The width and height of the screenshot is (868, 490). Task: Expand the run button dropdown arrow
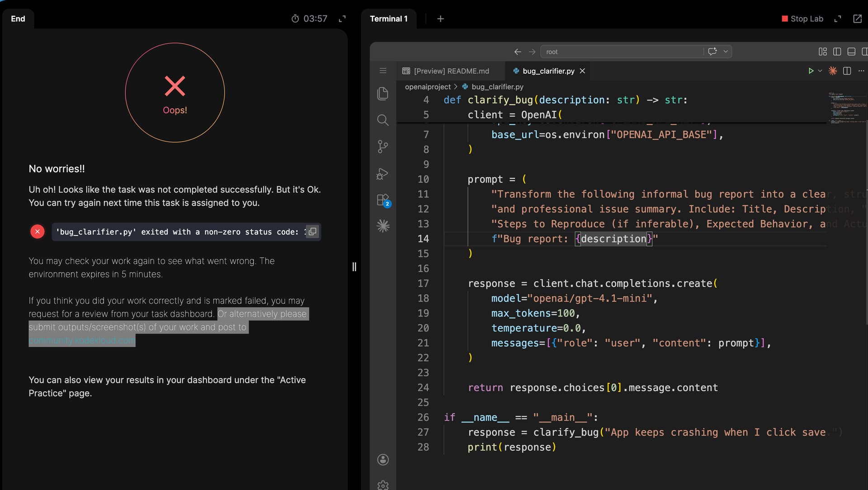pos(820,71)
